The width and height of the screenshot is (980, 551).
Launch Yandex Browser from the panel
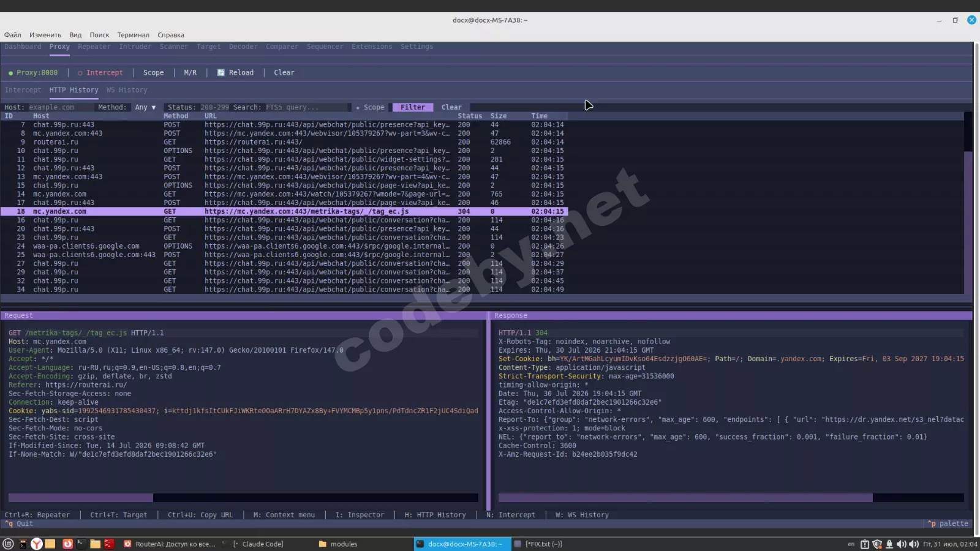(37, 544)
